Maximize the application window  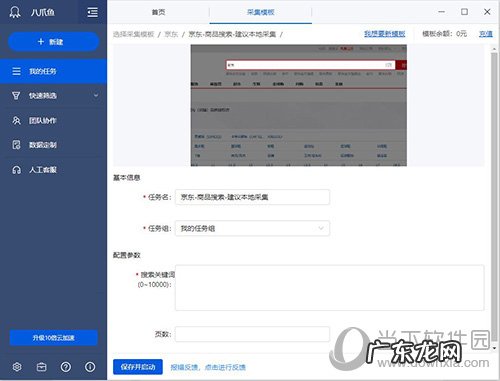coord(464,12)
